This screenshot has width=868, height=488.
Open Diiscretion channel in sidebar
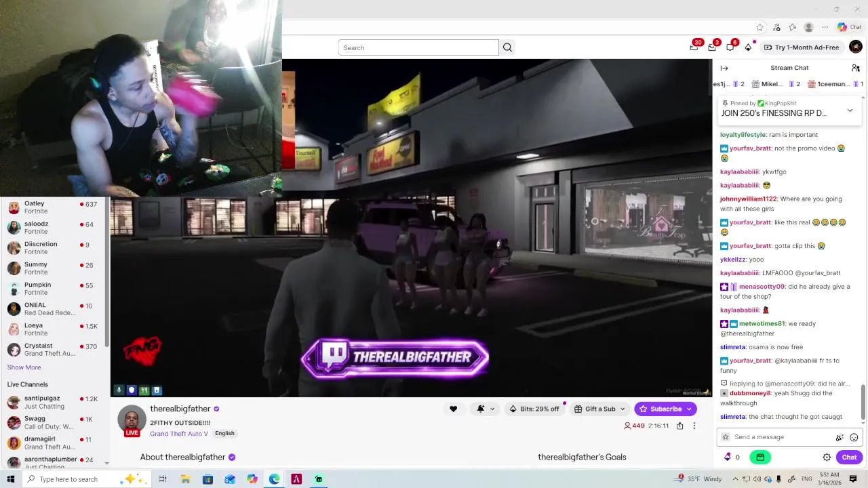tap(54, 248)
